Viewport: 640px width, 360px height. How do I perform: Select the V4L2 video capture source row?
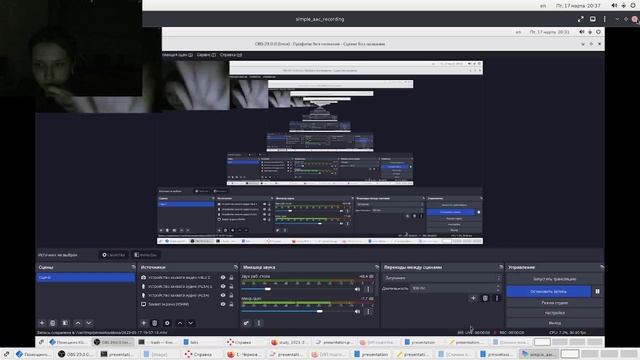tap(188, 278)
